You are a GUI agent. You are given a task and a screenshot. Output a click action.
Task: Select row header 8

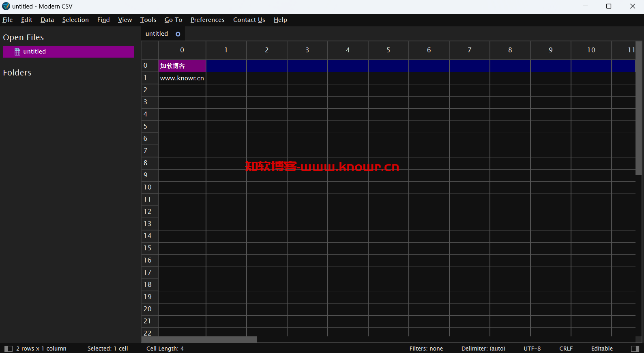[x=150, y=163]
